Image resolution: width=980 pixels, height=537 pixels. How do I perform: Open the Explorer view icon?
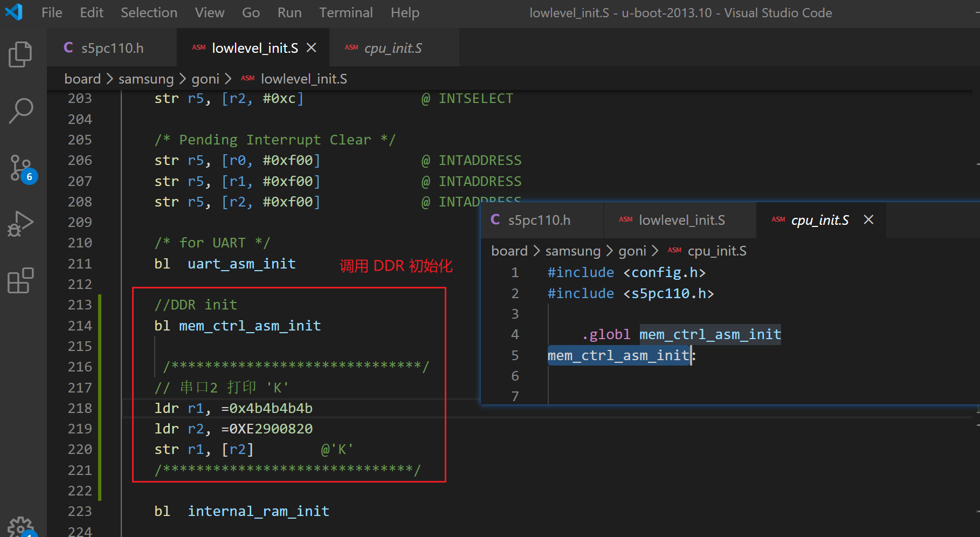pyautogui.click(x=20, y=54)
